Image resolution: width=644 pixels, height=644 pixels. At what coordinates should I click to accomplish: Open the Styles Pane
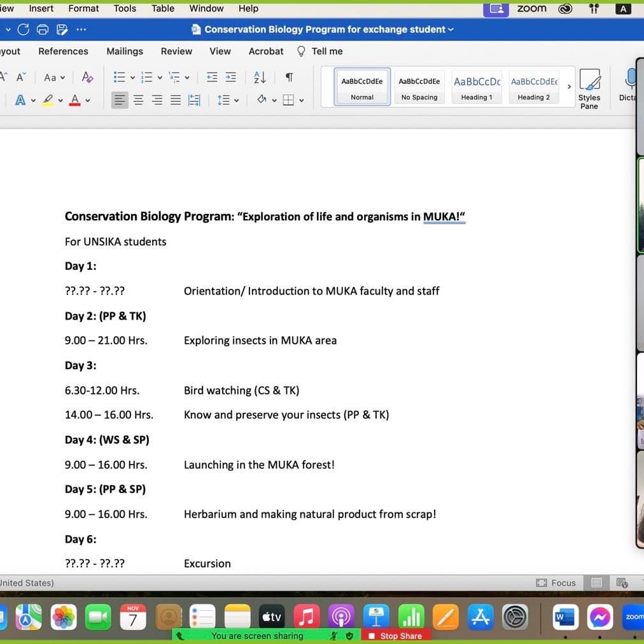589,88
